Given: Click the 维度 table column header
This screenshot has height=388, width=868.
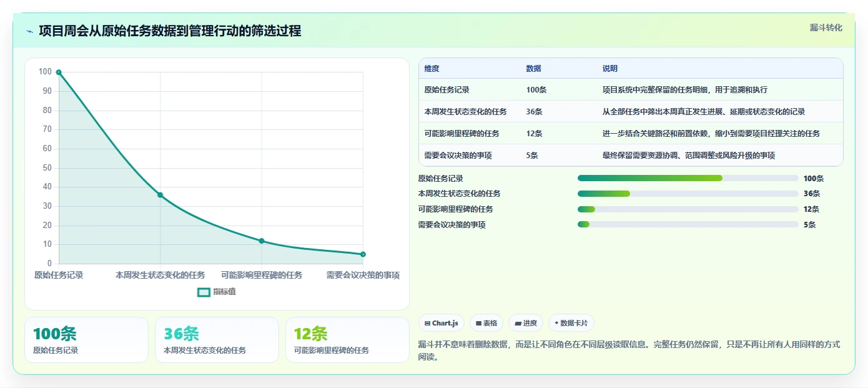Looking at the screenshot, I should [432, 69].
